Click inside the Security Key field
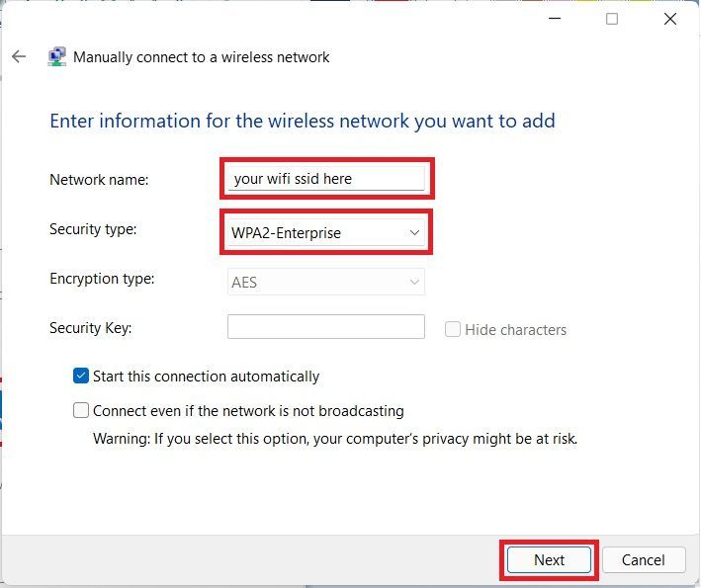701x588 pixels. pos(326,327)
